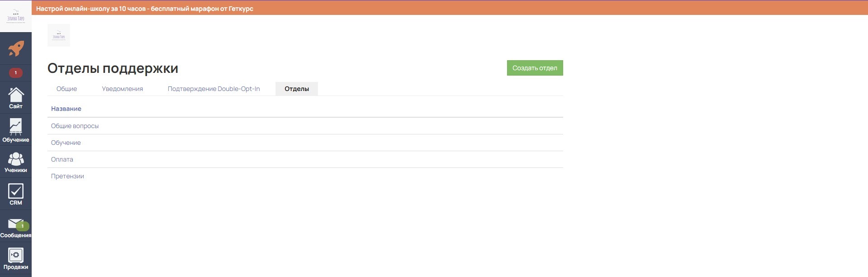Open the Ученики section in sidebar

[x=16, y=162]
